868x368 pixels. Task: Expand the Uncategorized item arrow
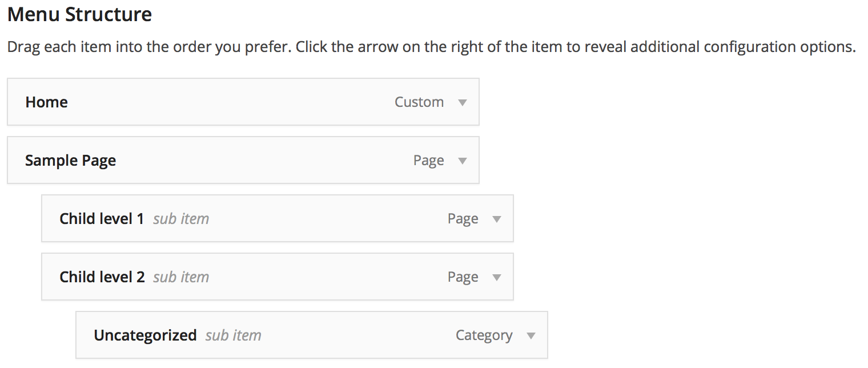point(531,335)
